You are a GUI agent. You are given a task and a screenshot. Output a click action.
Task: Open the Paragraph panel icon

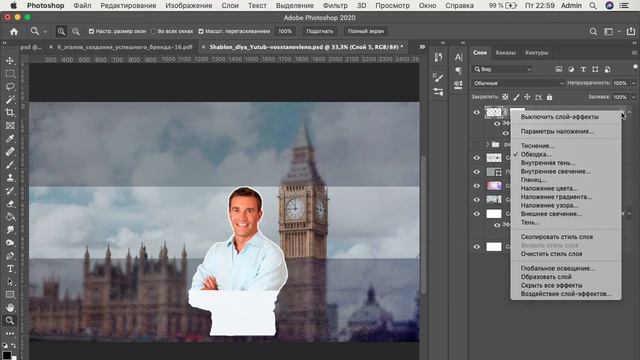click(458, 71)
